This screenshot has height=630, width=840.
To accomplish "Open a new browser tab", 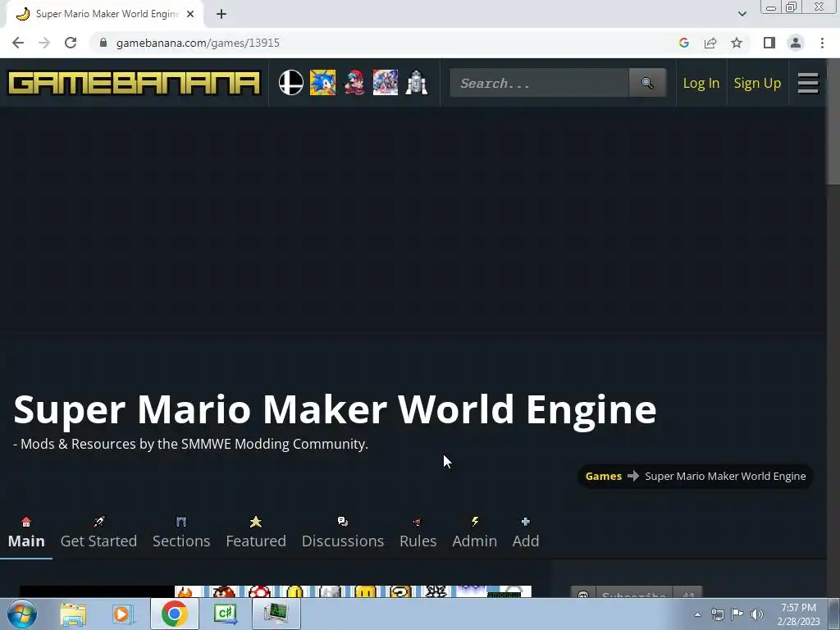I will 221,14.
